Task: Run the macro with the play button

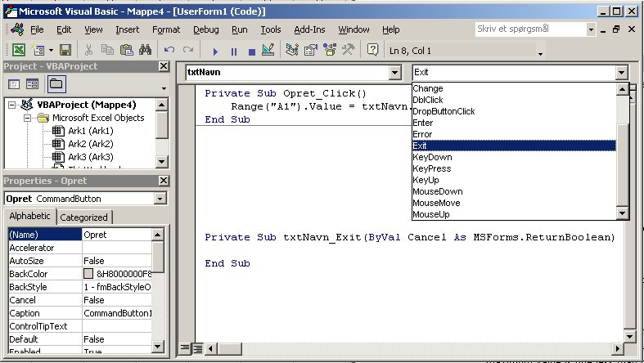Action: coord(216,51)
